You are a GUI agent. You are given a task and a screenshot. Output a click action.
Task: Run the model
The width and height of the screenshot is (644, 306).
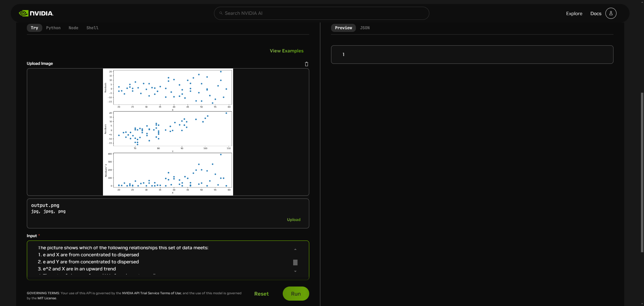pyautogui.click(x=296, y=294)
